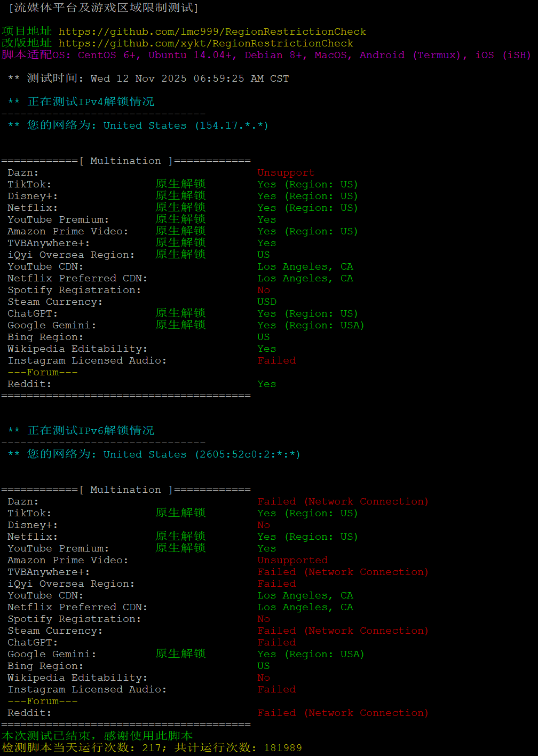Screen dimensions: 538x756
Task: Select the 共计运行次数 counter 181989
Action: (282, 747)
